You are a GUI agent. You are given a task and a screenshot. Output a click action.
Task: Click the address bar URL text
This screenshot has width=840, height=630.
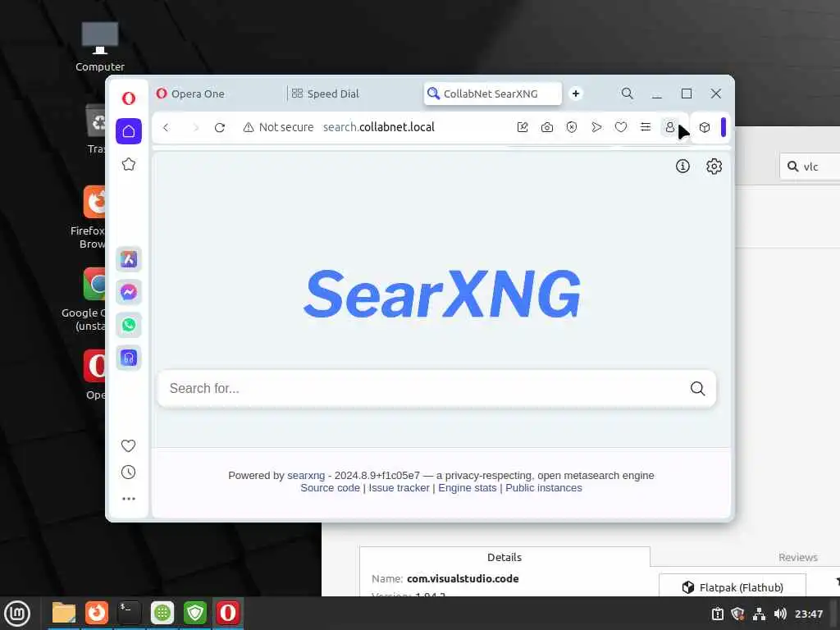coord(379,127)
